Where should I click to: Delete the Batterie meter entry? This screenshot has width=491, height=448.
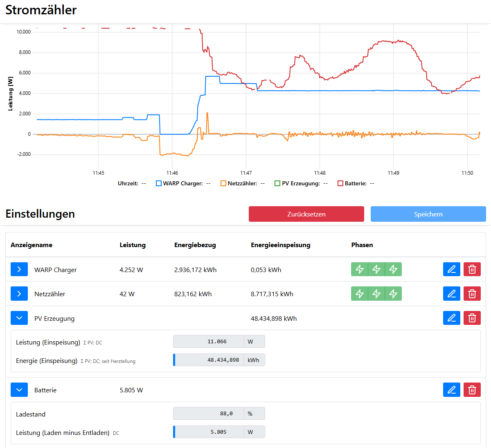pos(472,390)
